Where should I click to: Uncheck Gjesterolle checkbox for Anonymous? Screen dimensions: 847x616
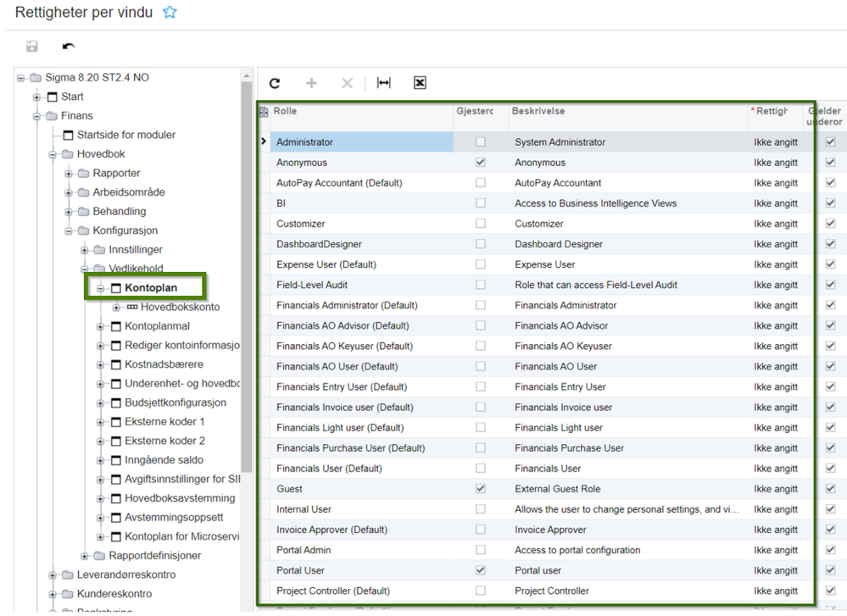[x=480, y=163]
